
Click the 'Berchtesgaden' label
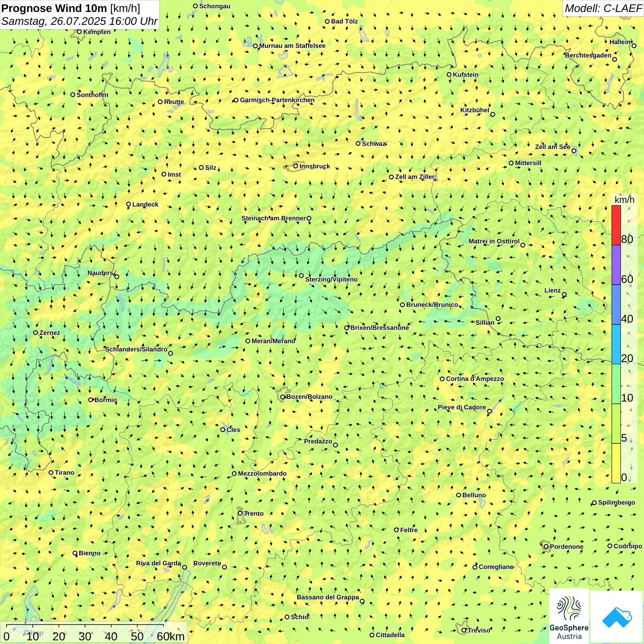point(588,55)
